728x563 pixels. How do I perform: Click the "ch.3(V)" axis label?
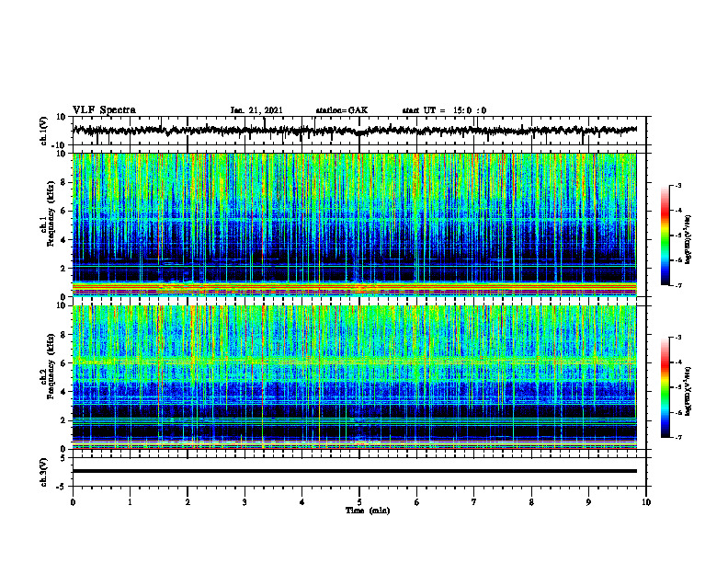(42, 473)
